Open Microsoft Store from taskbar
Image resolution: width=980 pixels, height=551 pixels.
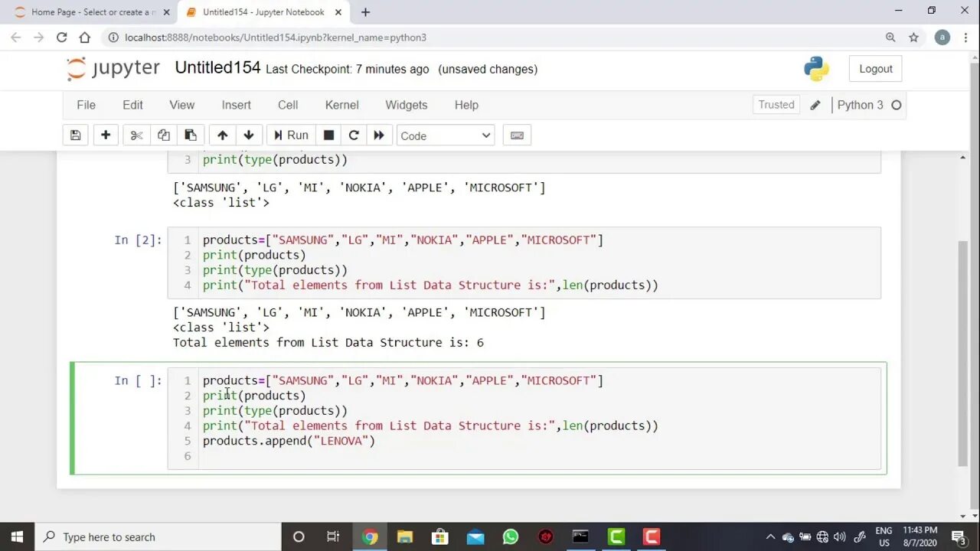click(439, 536)
